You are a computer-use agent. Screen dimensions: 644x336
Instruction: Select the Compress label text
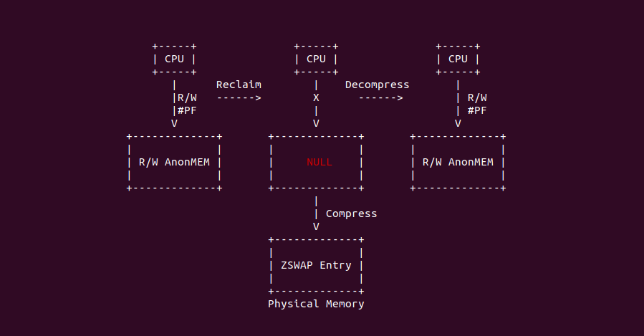pyautogui.click(x=351, y=213)
